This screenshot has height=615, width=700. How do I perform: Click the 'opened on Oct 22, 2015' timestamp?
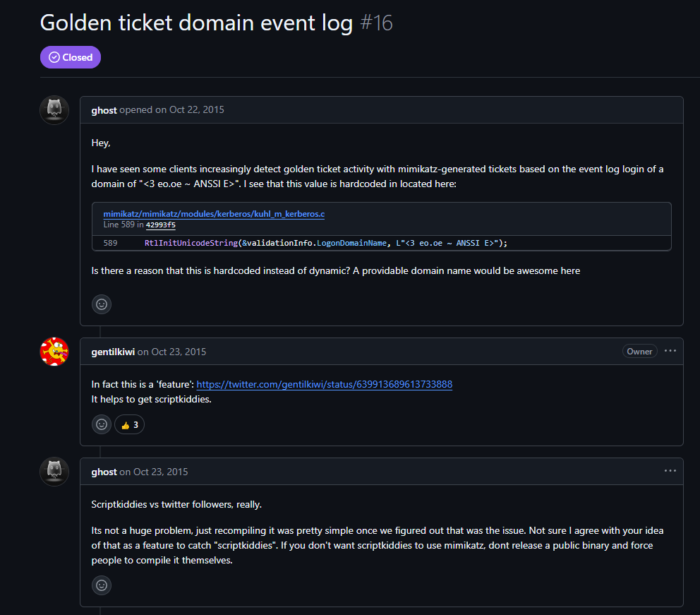tap(172, 110)
